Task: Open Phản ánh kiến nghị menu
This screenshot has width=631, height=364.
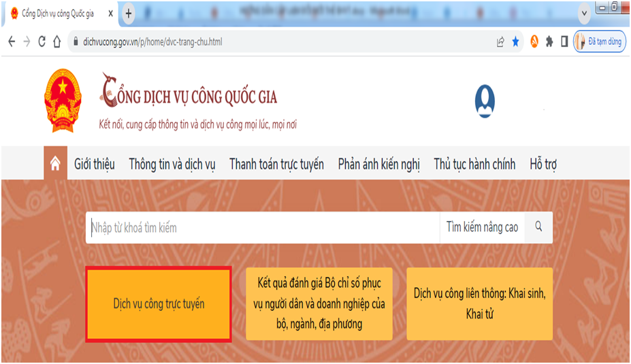Action: (378, 164)
